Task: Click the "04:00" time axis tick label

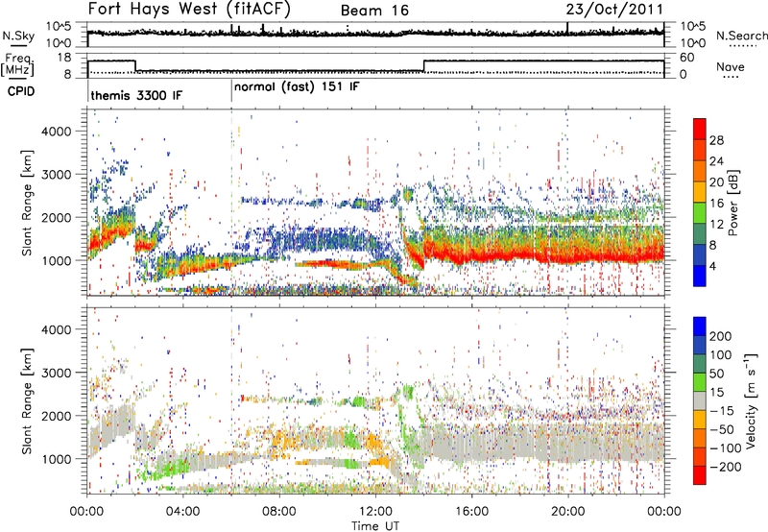Action: pos(183,512)
